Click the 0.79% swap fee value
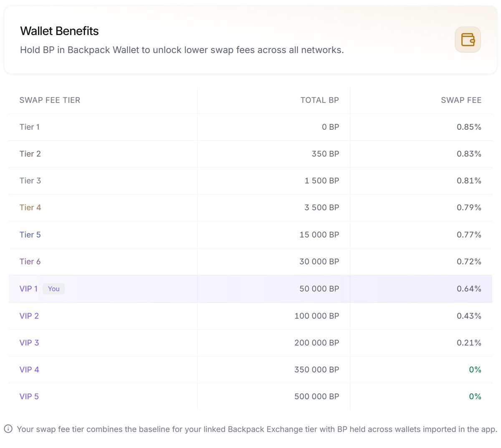 click(x=469, y=207)
